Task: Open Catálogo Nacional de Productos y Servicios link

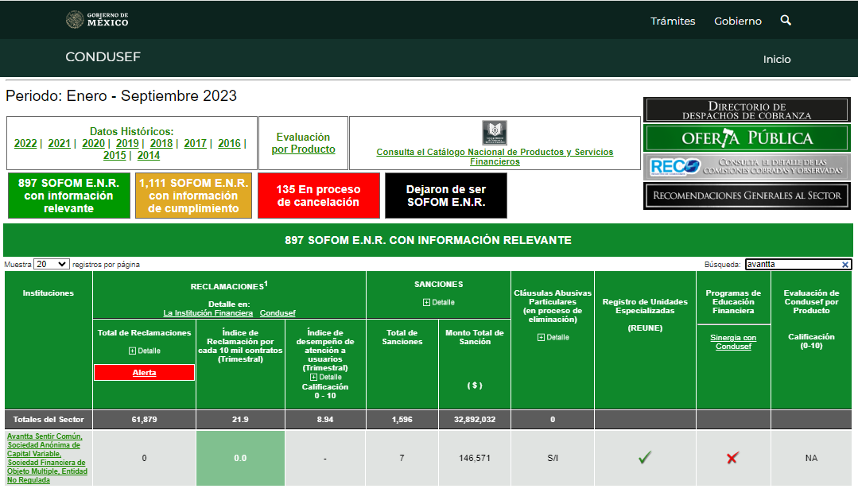Action: (495, 157)
